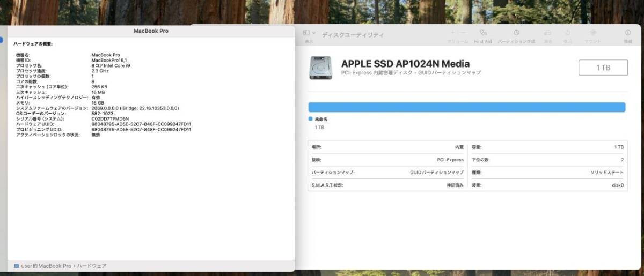This screenshot has width=644, height=276.
Task: Click the マウント mount toolbar icon
Action: (x=593, y=33)
